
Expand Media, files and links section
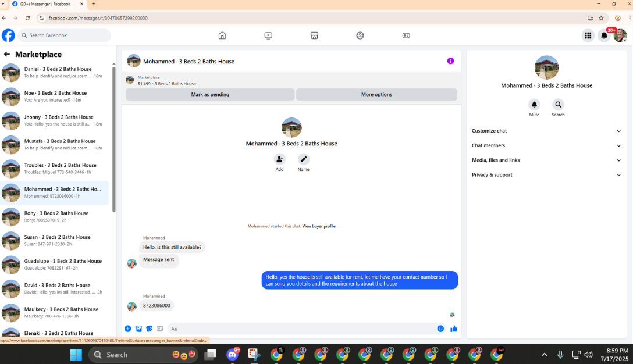click(x=546, y=160)
